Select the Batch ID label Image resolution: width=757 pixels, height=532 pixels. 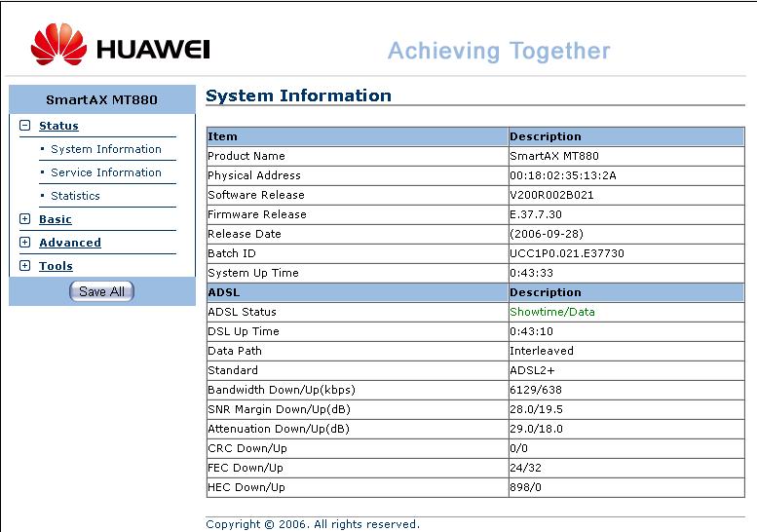click(x=232, y=253)
